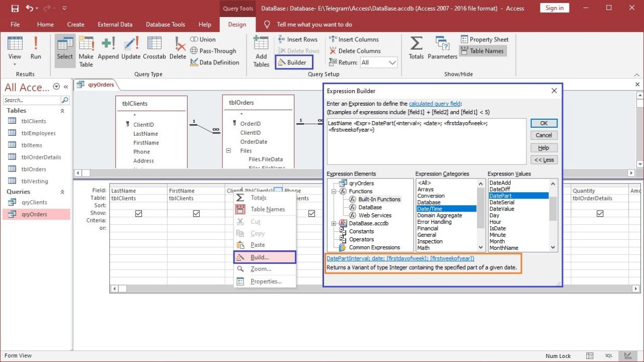
Task: Collapse the Functions tree node
Action: pyautogui.click(x=334, y=192)
